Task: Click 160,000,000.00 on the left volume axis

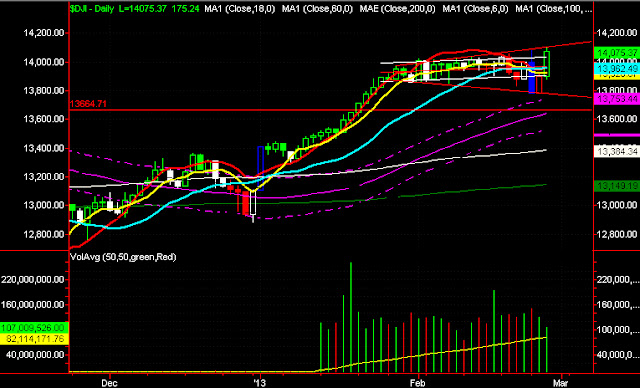Action: [x=33, y=305]
